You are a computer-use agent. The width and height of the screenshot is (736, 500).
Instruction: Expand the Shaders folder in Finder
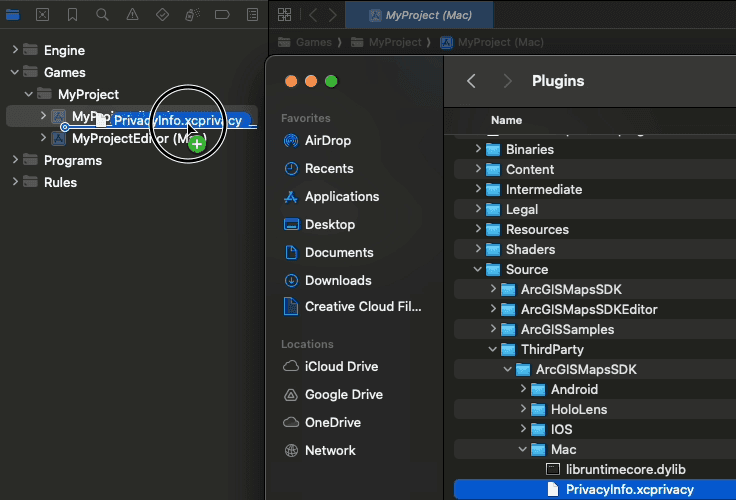click(x=478, y=249)
